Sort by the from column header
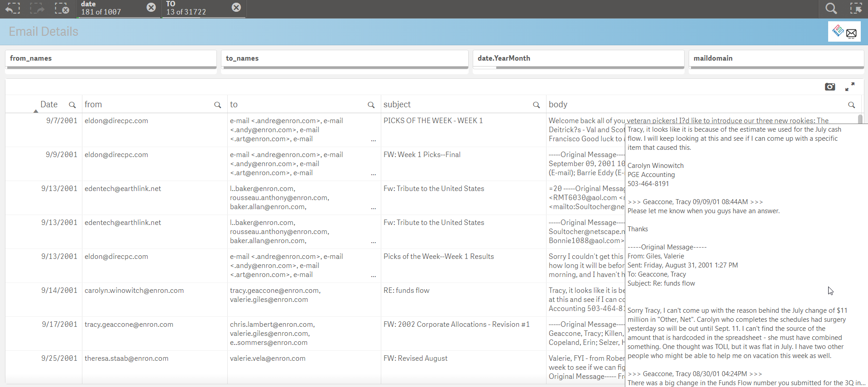 click(x=93, y=105)
